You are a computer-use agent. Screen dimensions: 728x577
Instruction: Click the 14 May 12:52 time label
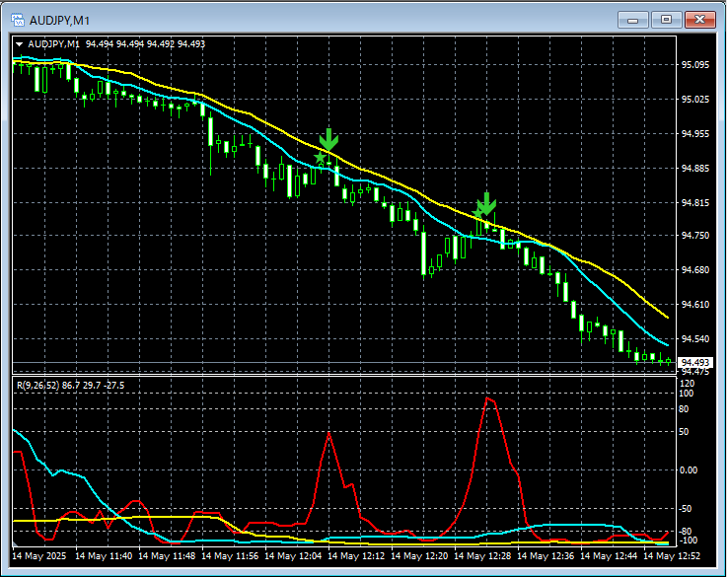(672, 555)
